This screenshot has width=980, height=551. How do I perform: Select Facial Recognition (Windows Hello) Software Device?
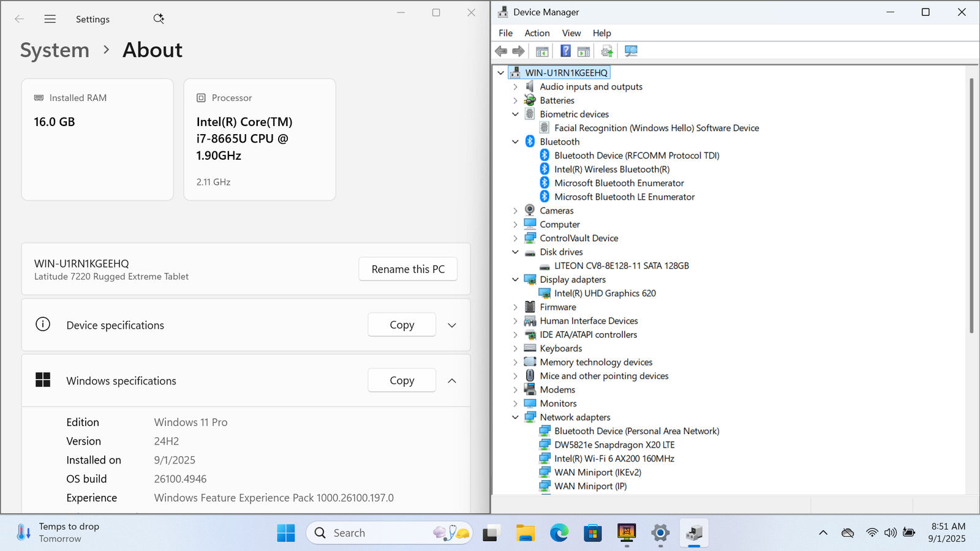(657, 128)
